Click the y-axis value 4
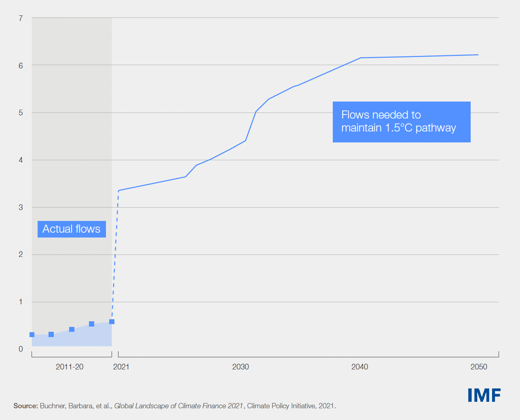The image size is (520, 420). pos(21,160)
